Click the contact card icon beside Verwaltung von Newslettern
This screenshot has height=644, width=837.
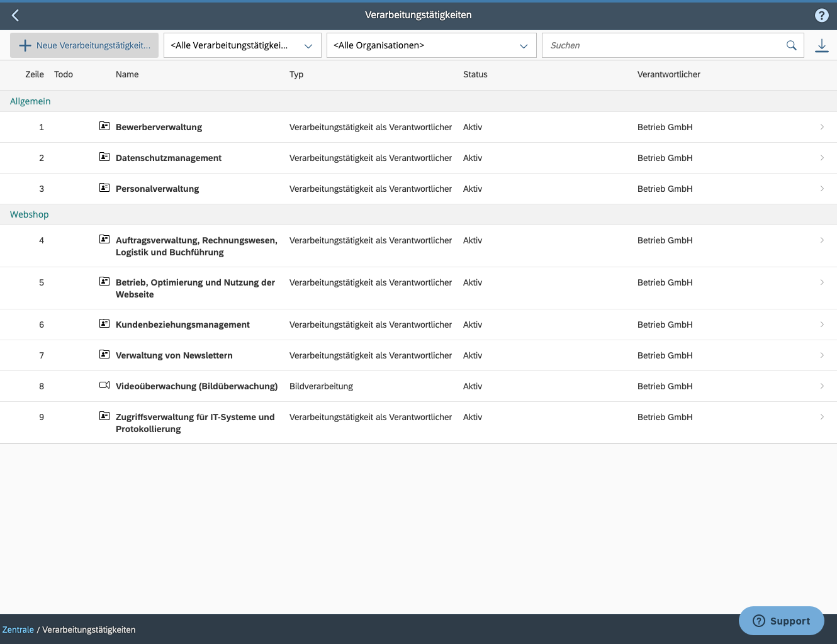[104, 354]
